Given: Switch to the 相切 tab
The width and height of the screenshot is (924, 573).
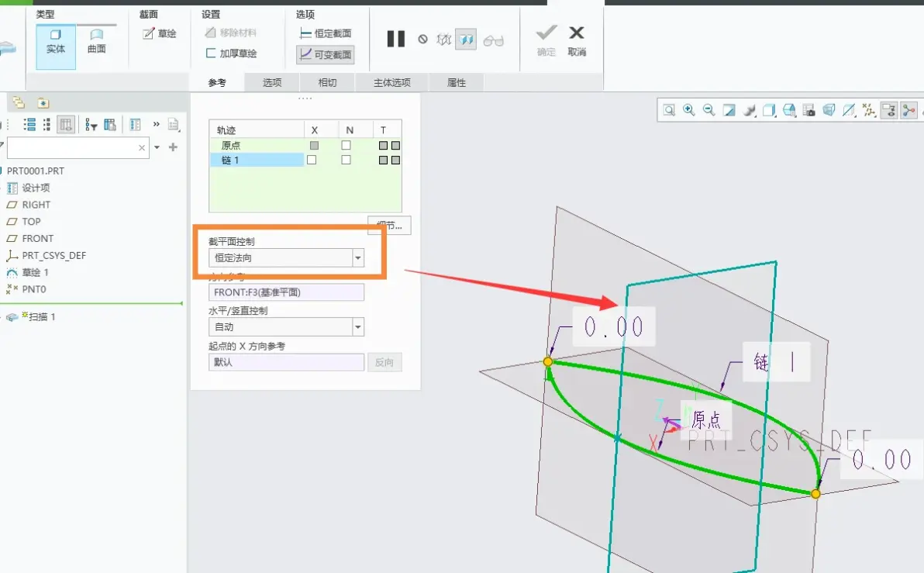Looking at the screenshot, I should tap(327, 82).
